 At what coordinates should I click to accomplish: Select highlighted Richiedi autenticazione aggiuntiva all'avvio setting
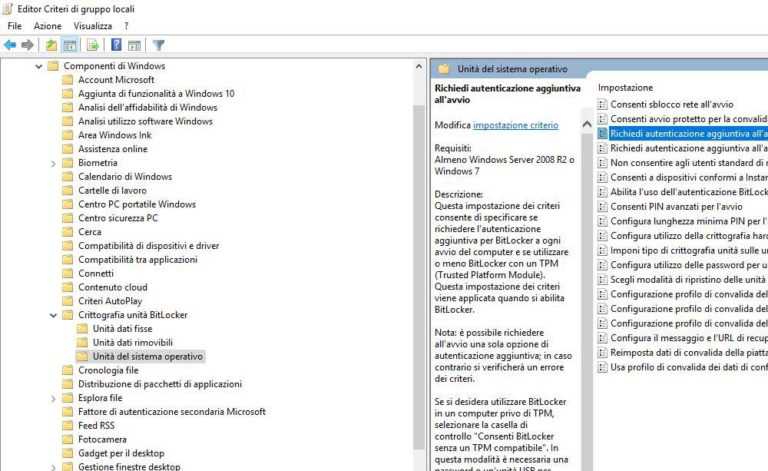pyautogui.click(x=689, y=134)
